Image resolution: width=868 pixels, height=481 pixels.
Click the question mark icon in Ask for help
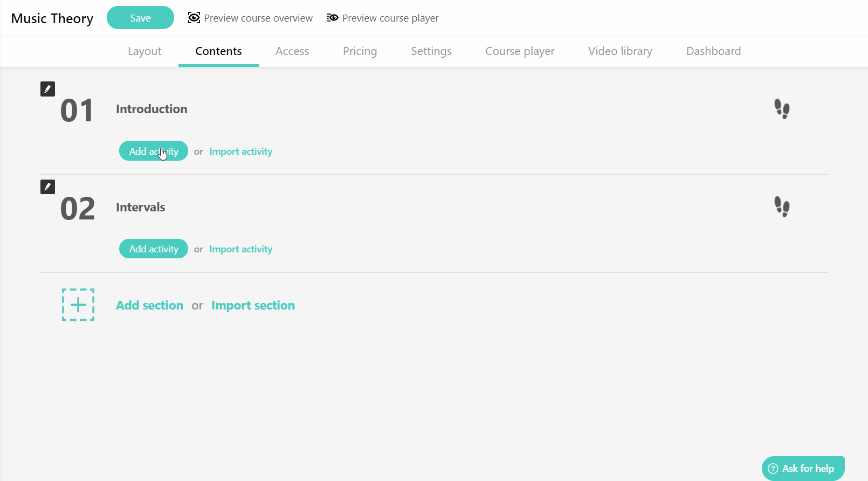tap(773, 469)
